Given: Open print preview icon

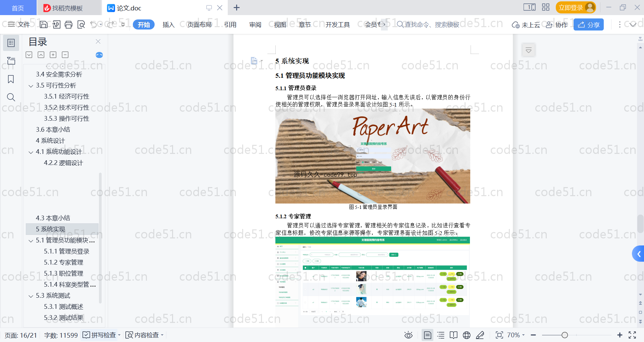Looking at the screenshot, I should point(81,24).
